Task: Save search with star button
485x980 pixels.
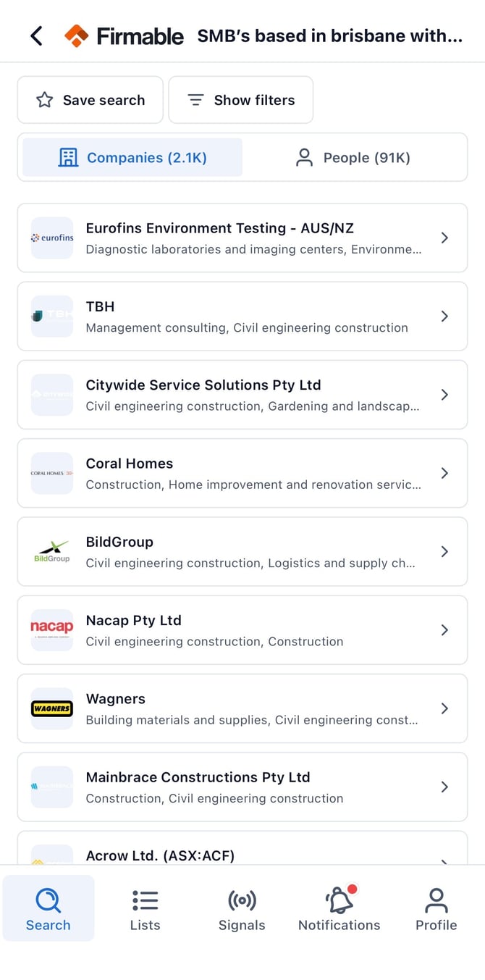Action: tap(90, 100)
